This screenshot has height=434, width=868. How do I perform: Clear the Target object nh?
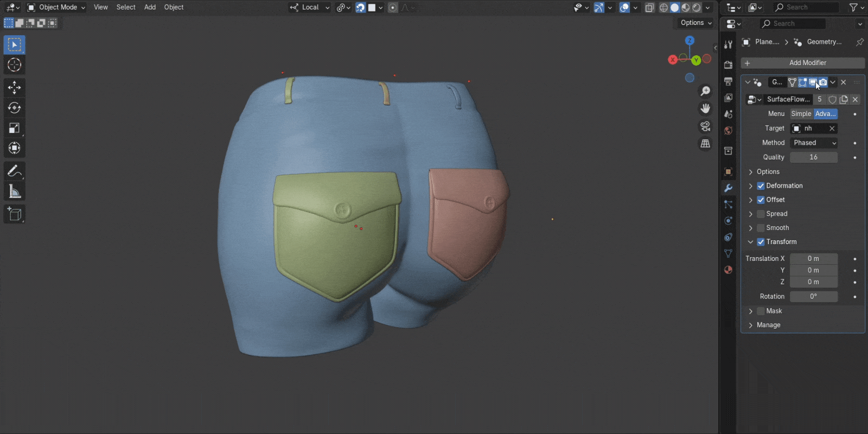click(832, 129)
